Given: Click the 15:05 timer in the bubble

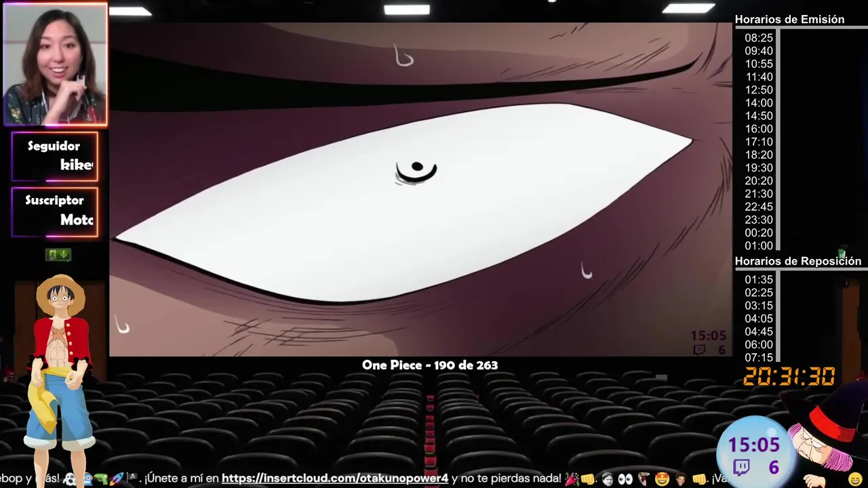Looking at the screenshot, I should click(754, 445).
